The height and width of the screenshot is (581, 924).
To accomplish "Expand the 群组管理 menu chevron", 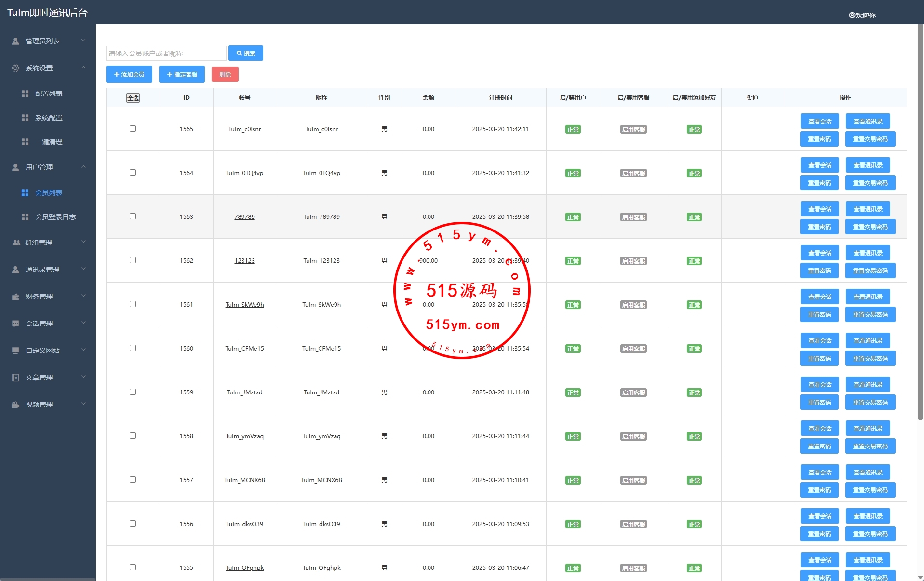I will 83,242.
